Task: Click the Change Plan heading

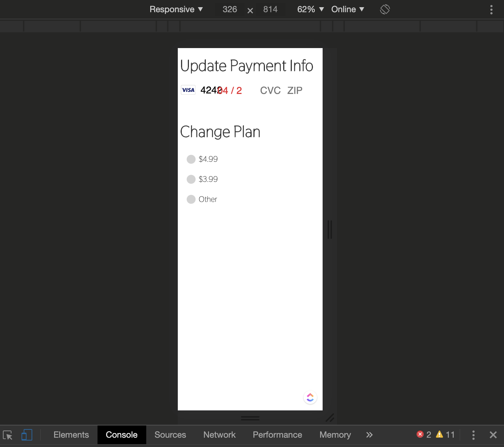Action: click(x=220, y=132)
